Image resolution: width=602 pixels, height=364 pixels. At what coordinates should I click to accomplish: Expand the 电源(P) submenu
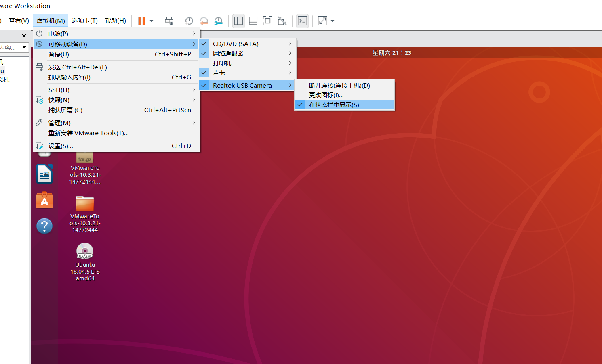point(116,33)
